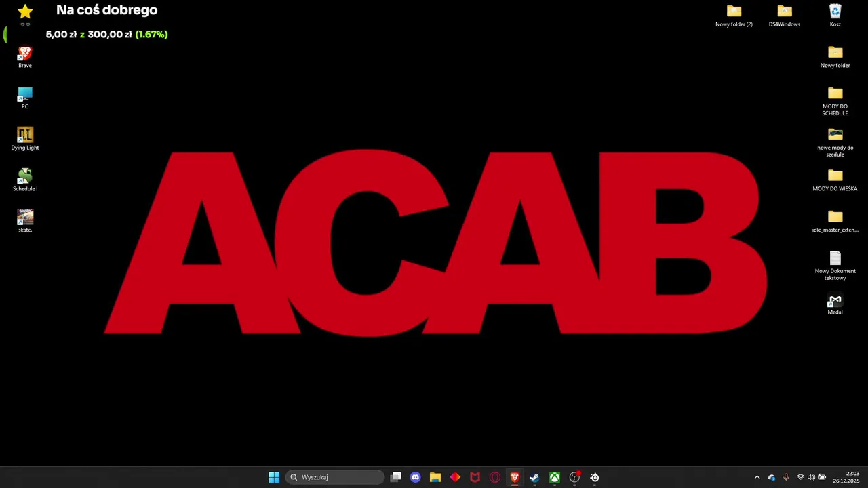This screenshot has height=488, width=868.
Task: Open the Windows Start menu
Action: pos(274,477)
